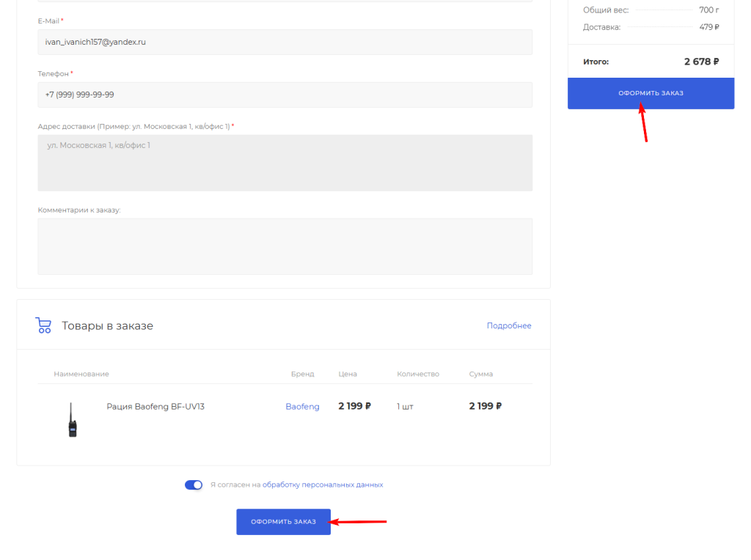Select the Адрес доставки text area
Image resolution: width=751 pixels, height=560 pixels.
tap(285, 163)
